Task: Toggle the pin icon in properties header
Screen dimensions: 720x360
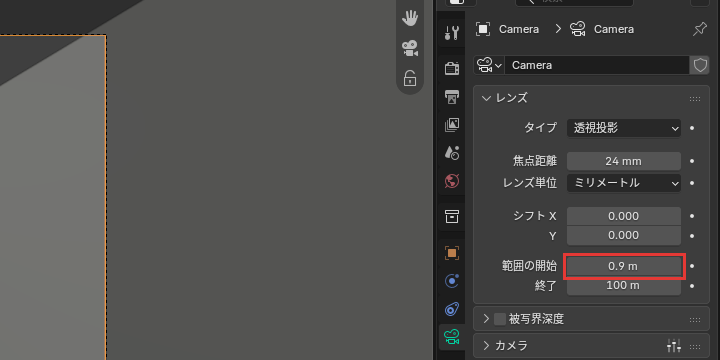Action: (699, 29)
